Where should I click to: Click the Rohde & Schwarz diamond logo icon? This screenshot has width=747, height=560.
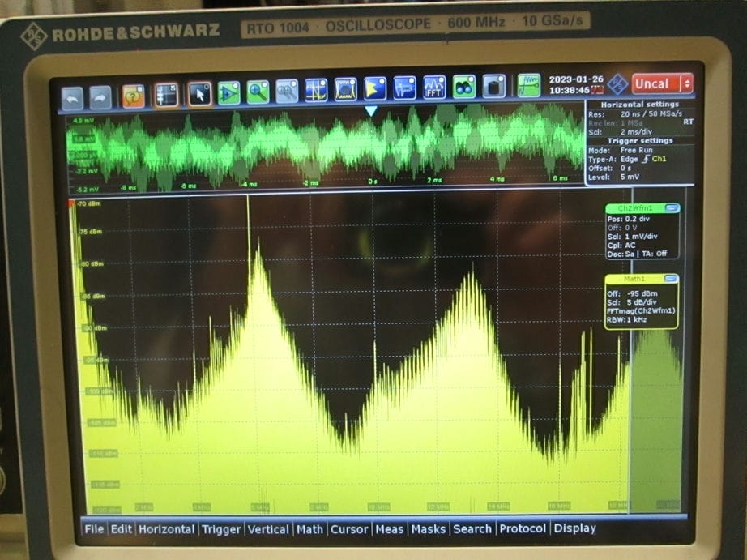(x=618, y=84)
